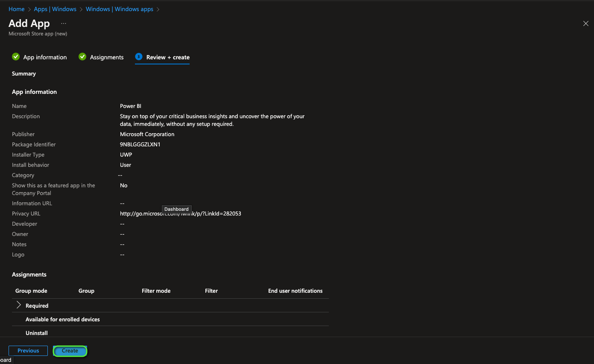This screenshot has width=594, height=364.
Task: Click the chevron after Home breadcrumb
Action: [x=28, y=9]
